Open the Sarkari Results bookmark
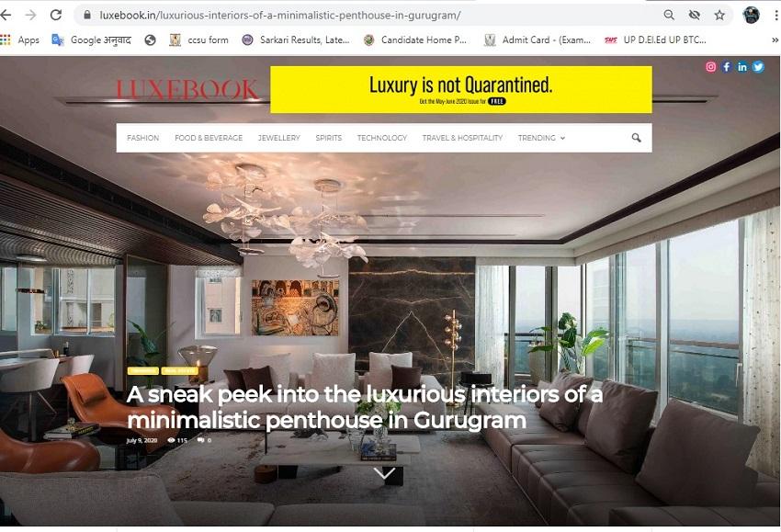781x532 pixels. click(296, 40)
